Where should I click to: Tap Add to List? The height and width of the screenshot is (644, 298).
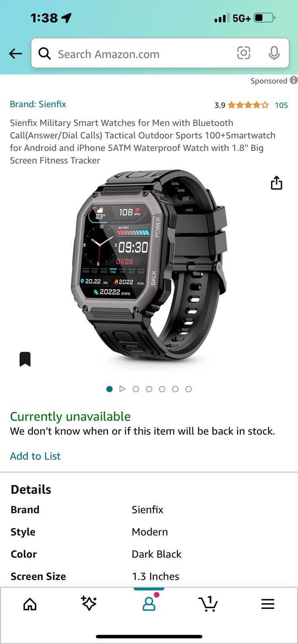tap(35, 456)
